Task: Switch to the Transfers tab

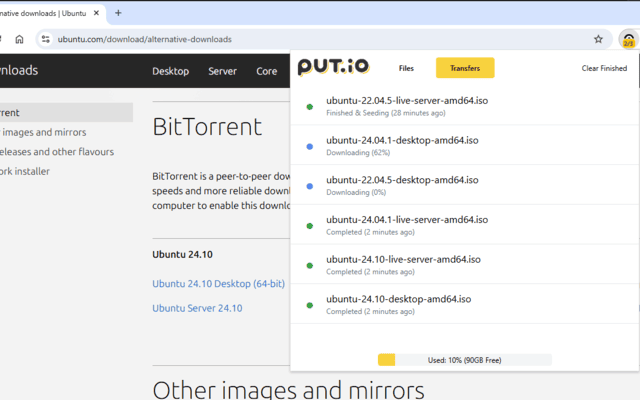Action: (x=465, y=68)
